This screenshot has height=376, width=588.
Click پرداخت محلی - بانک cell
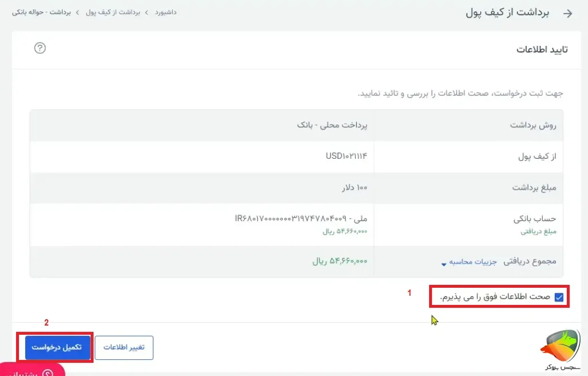[x=332, y=125]
